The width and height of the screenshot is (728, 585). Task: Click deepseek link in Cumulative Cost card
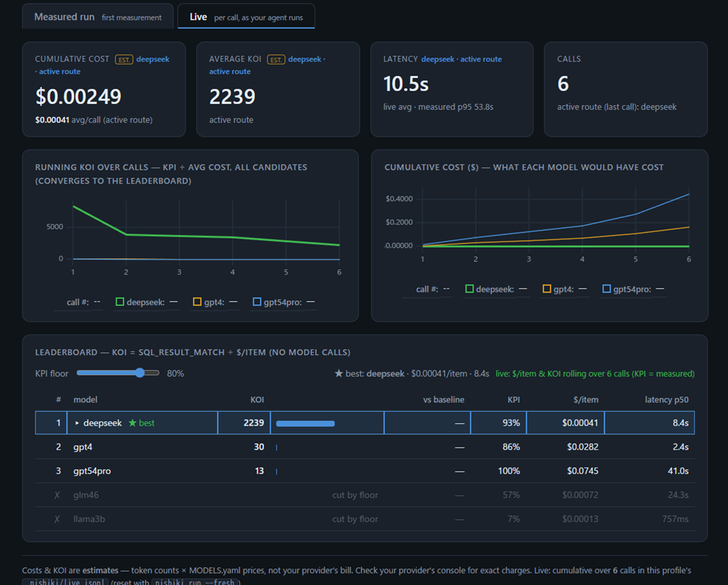pyautogui.click(x=153, y=59)
